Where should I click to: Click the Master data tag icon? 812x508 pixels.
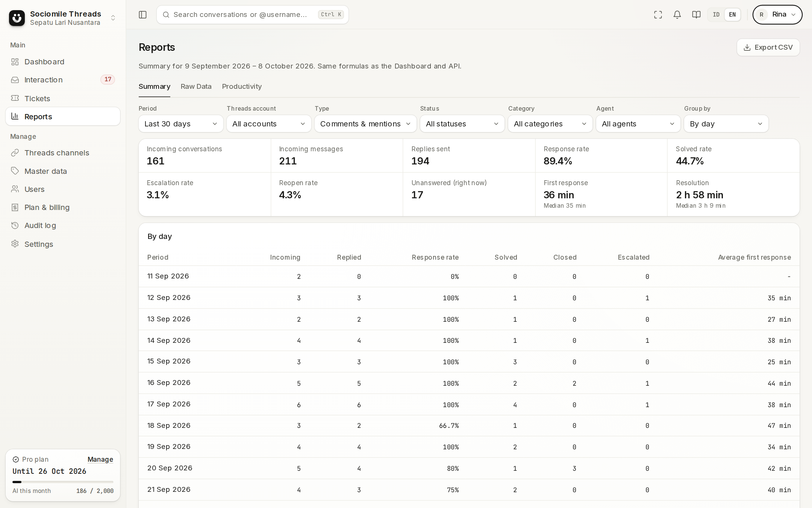pos(15,171)
